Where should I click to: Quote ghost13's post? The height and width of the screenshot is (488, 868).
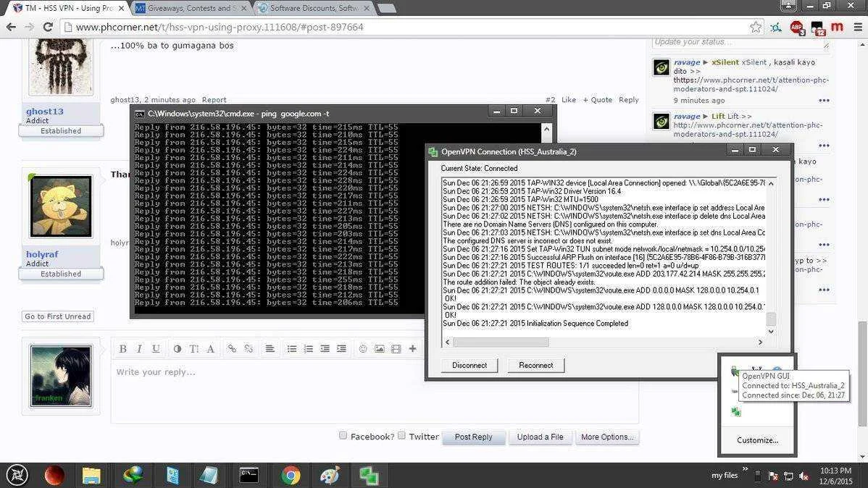[597, 100]
